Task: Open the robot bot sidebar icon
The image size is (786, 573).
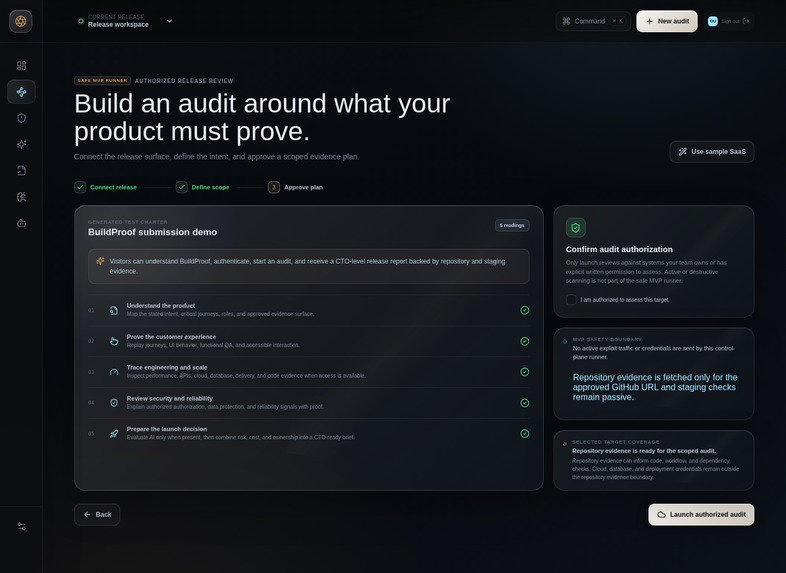Action: pos(22,223)
